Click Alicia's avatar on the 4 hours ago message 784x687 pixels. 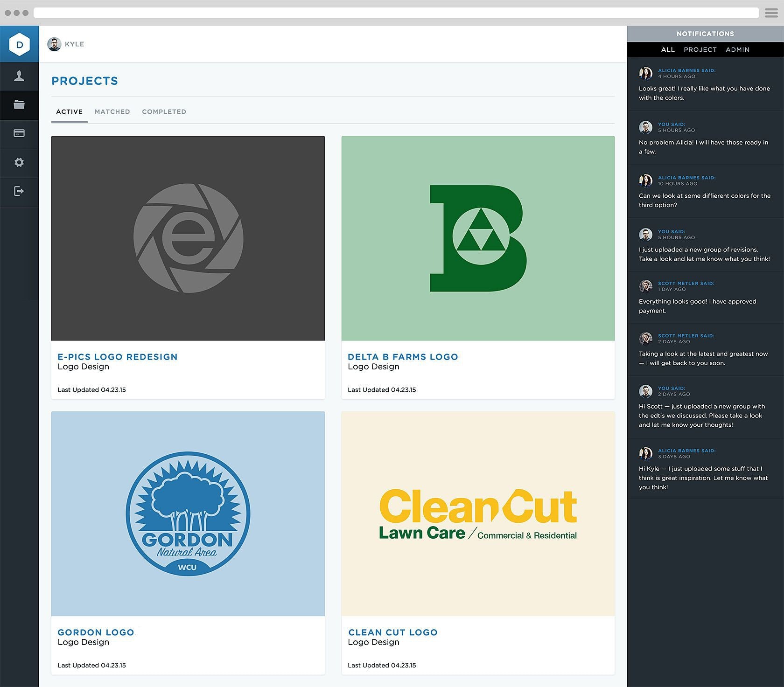(x=646, y=73)
